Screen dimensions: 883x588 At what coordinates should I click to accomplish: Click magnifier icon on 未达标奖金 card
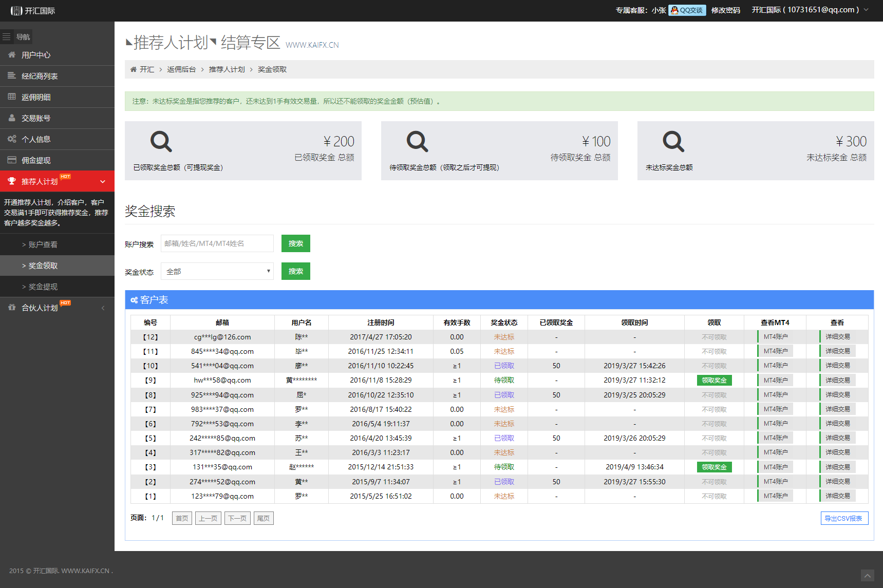click(673, 141)
